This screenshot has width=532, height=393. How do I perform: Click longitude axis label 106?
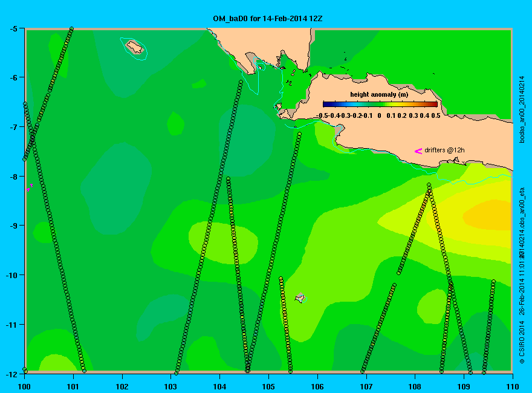317,386
